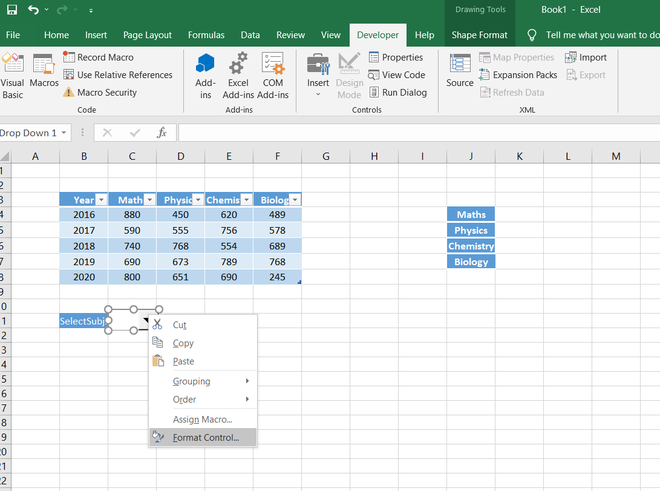
Task: Open the Year column filter dropdown
Action: [x=101, y=200]
